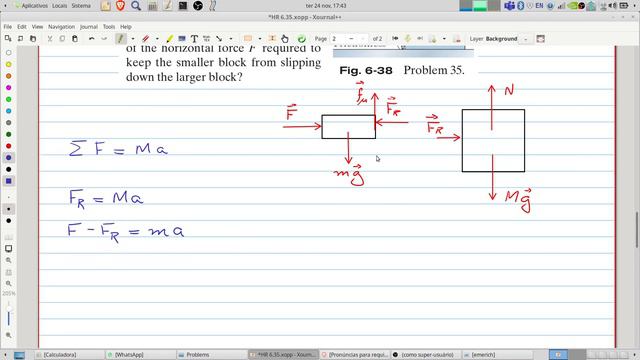Open the terminal from top panel
This screenshot has height=360, width=640.
(183, 6)
